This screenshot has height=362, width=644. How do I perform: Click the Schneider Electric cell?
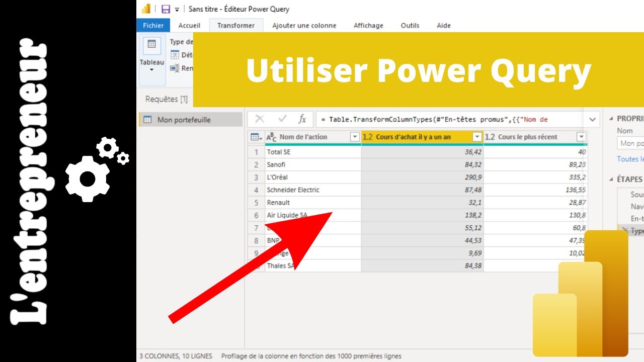313,190
